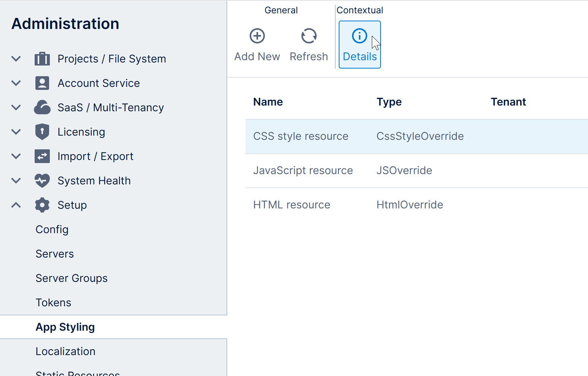Click the Details info icon
This screenshot has height=376, width=588.
(x=359, y=35)
